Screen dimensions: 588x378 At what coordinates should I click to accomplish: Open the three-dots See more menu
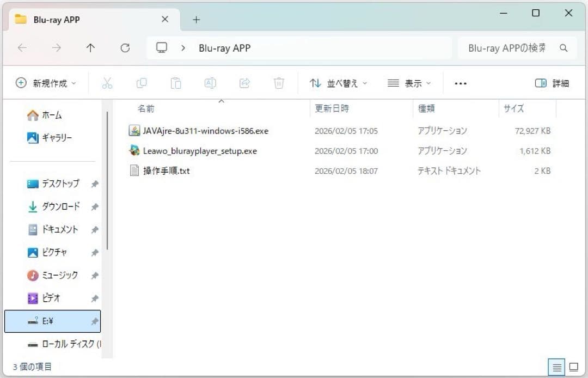coord(461,83)
